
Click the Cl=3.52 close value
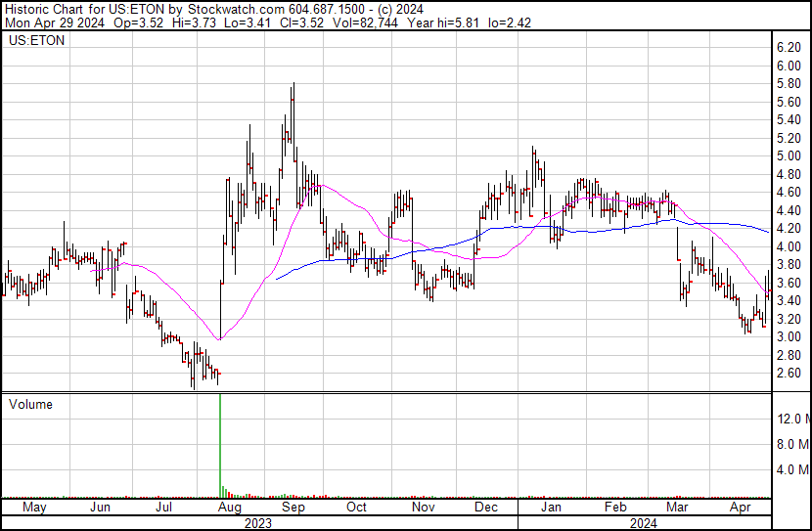(x=301, y=22)
